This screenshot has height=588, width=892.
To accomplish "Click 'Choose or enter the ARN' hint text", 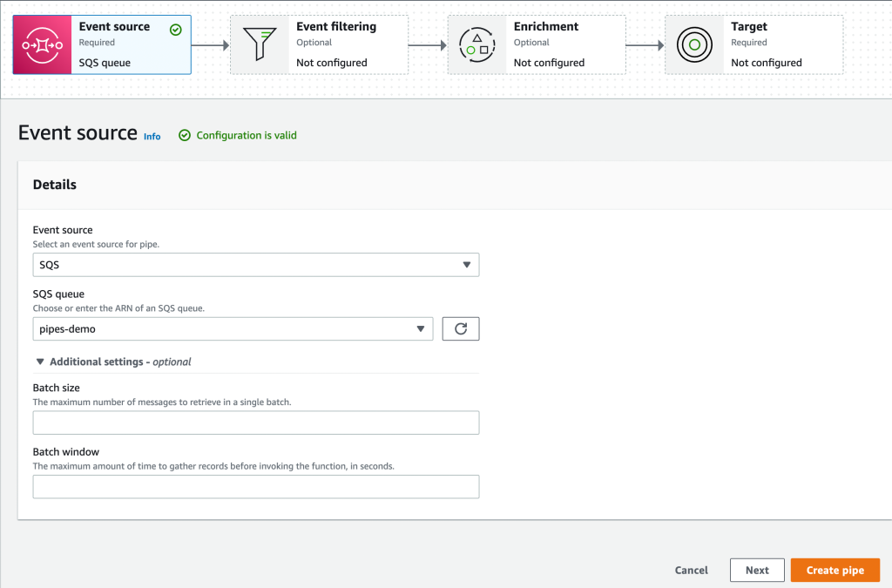I will [118, 308].
